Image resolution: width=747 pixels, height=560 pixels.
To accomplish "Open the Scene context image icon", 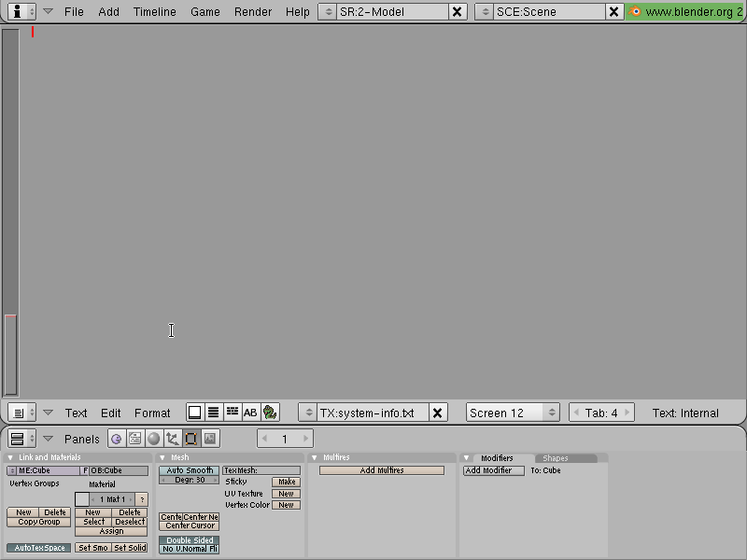I will 209,439.
